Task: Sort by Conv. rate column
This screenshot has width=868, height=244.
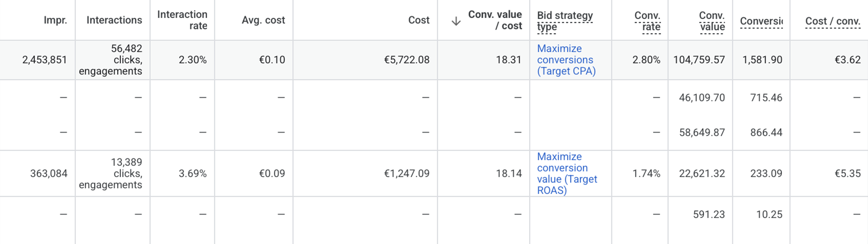Action: coord(647,21)
